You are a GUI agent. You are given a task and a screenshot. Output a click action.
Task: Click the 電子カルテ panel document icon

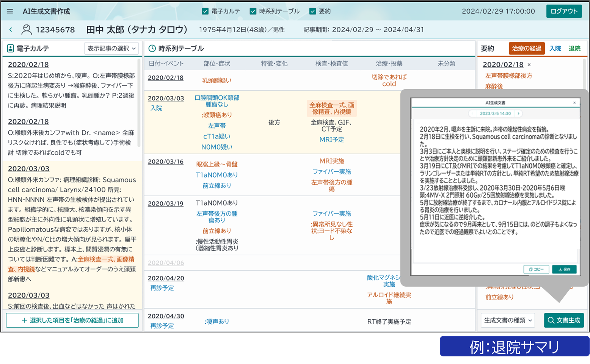pos(10,49)
